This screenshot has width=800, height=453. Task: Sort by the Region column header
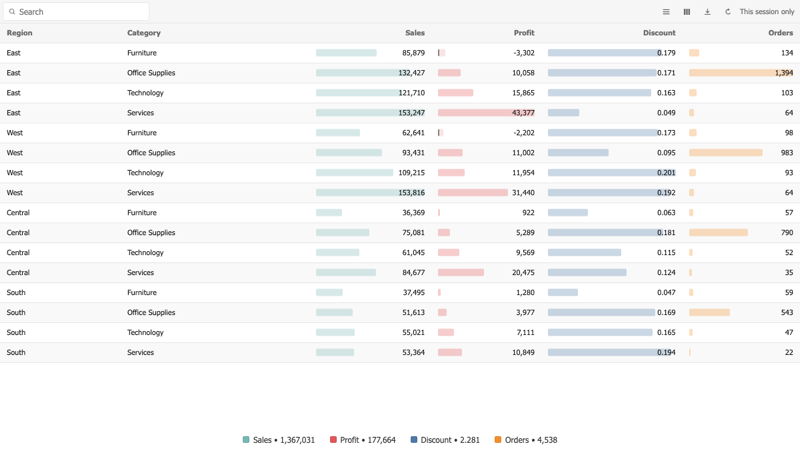coord(19,33)
